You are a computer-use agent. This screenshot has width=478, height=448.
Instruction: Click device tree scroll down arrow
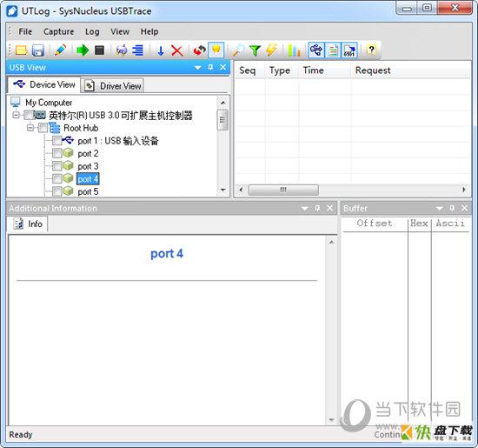tap(222, 190)
